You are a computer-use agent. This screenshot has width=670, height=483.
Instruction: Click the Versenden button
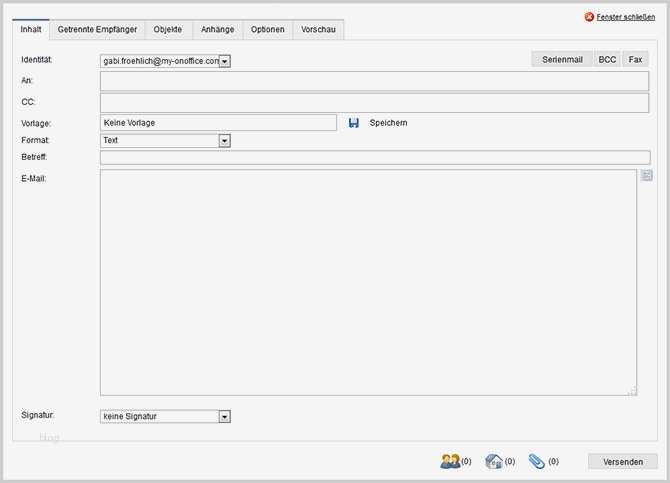623,462
